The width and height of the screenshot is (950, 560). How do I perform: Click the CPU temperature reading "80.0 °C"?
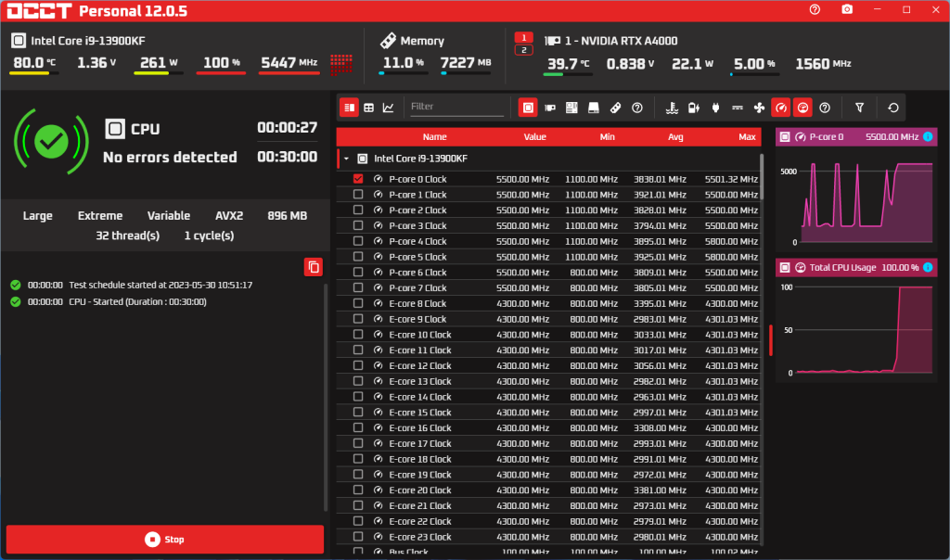point(34,62)
